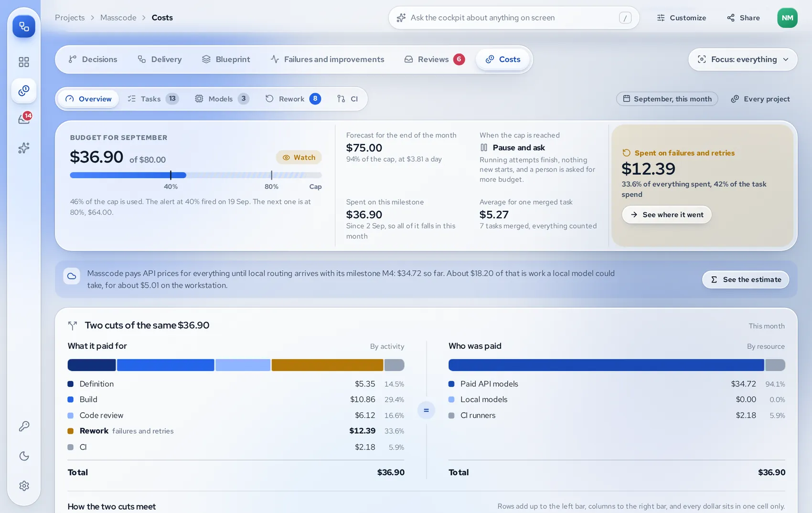Open the dashboard grid icon in the sidebar
The image size is (812, 513).
pyautogui.click(x=24, y=62)
